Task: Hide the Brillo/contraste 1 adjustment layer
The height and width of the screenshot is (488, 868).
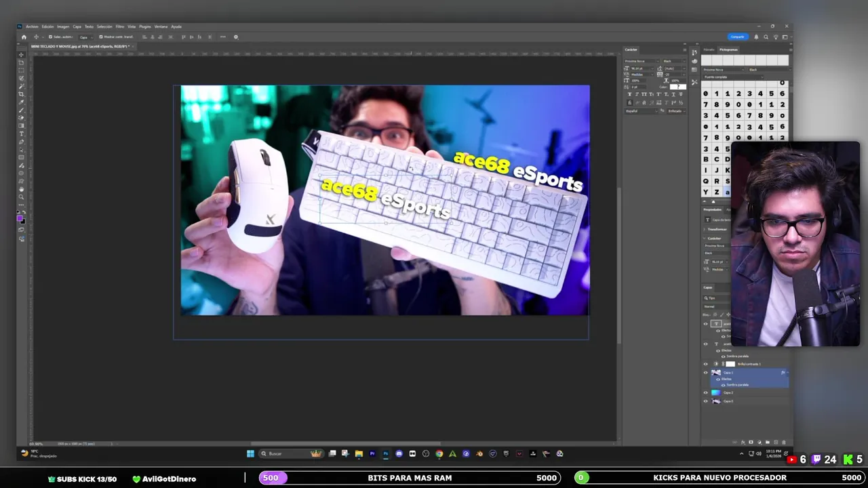Action: 705,364
